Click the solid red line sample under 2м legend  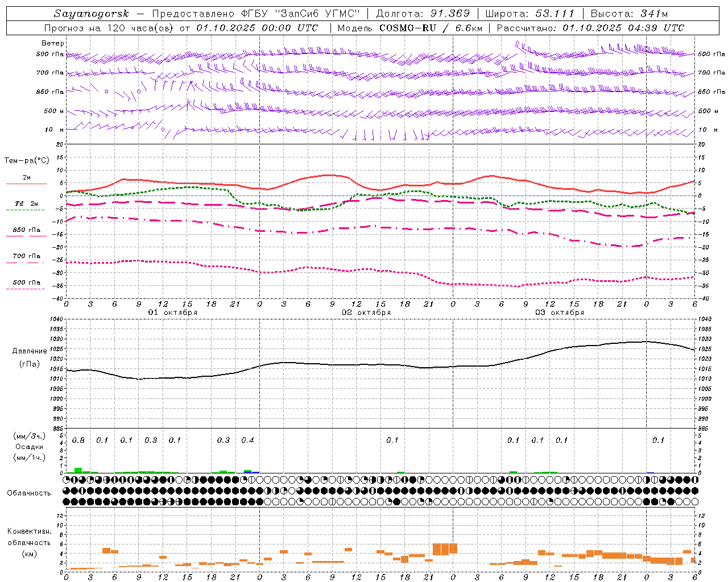click(x=26, y=184)
